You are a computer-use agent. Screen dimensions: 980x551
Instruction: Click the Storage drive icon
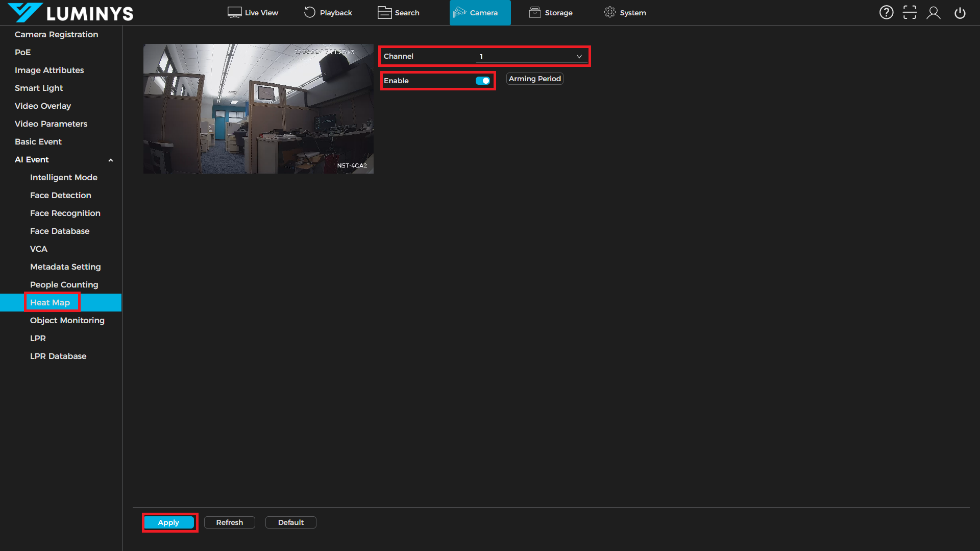click(534, 12)
